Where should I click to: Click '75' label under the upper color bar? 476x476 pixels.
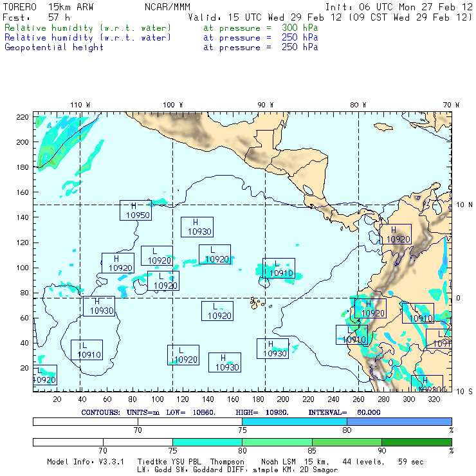pos(243,430)
